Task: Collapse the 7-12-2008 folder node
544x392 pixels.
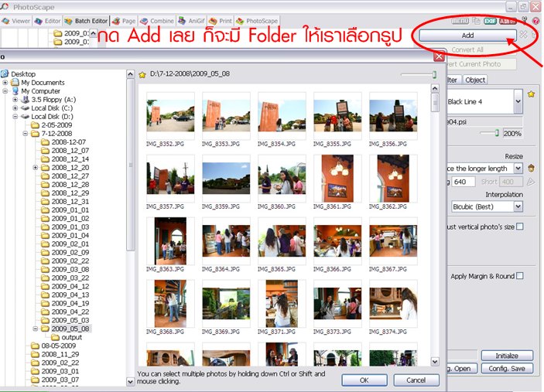Action: [x=26, y=134]
